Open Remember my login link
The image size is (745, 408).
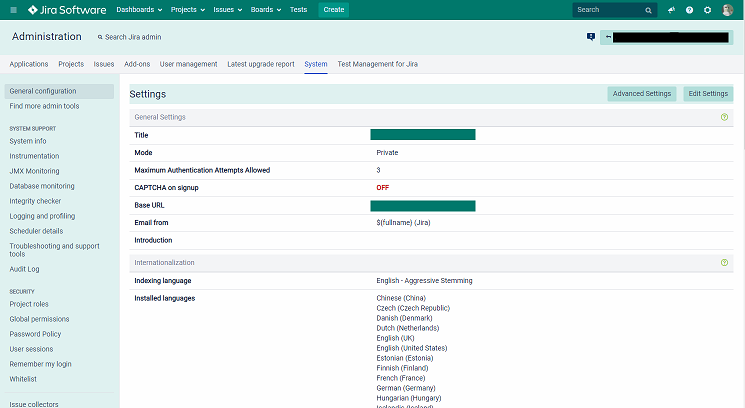[40, 364]
